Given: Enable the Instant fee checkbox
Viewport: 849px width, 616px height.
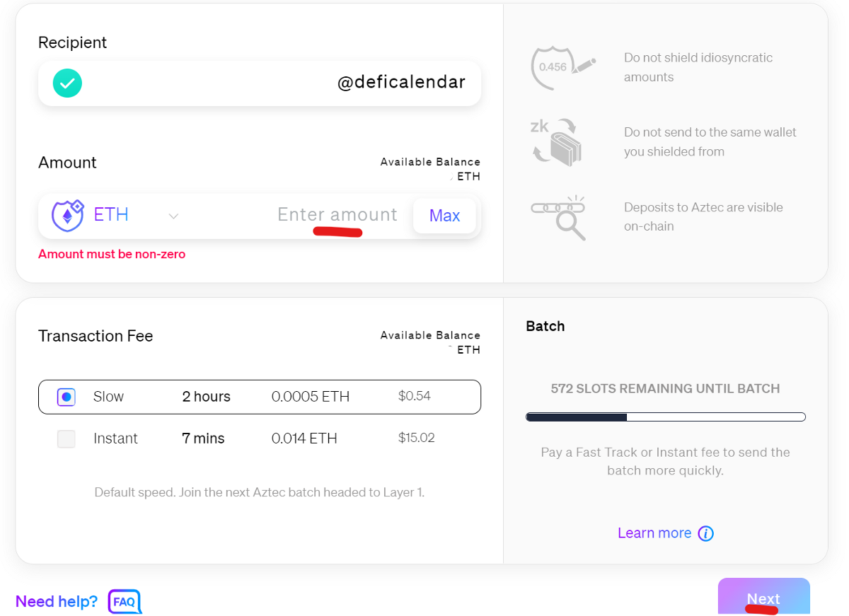Looking at the screenshot, I should click(x=66, y=438).
